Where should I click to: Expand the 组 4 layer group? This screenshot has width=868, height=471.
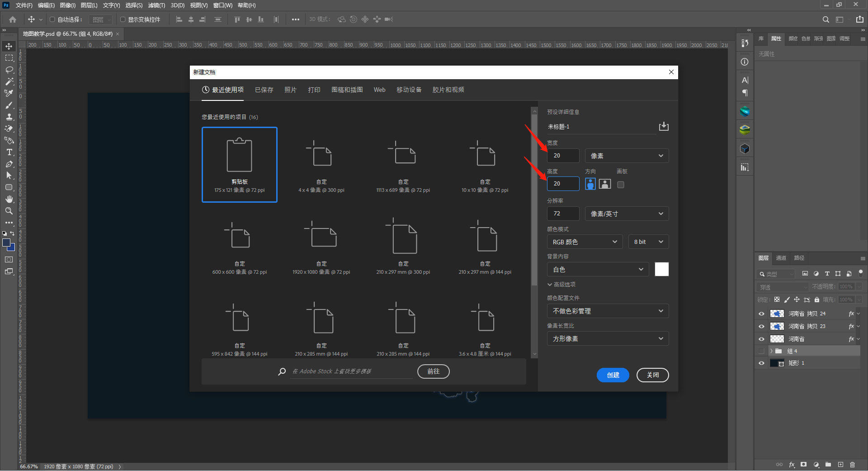tap(771, 351)
